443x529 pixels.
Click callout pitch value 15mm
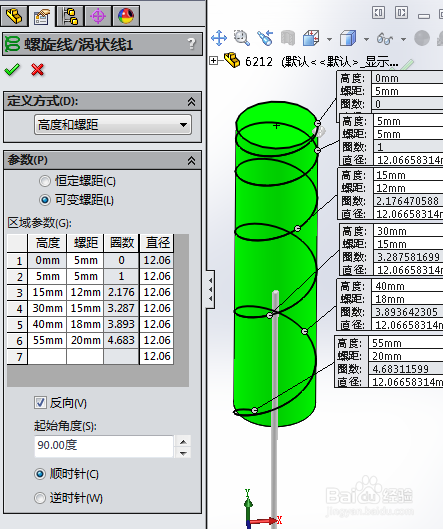click(x=409, y=244)
